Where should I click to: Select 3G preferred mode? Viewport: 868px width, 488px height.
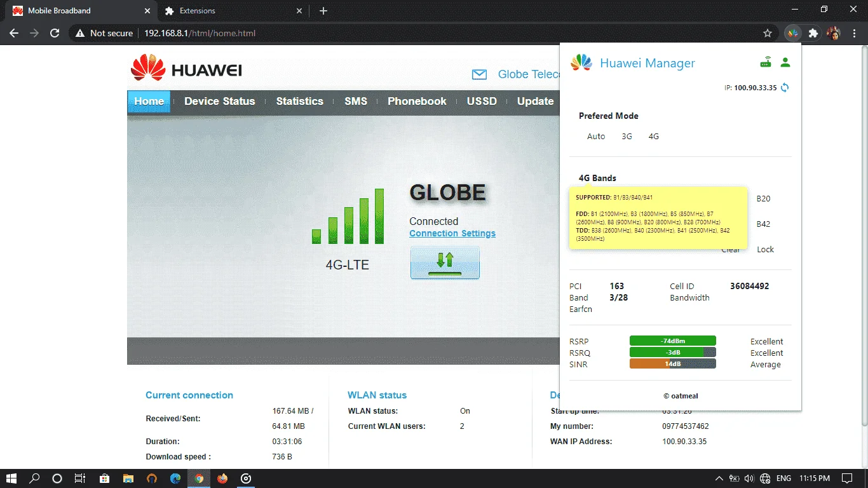click(627, 136)
